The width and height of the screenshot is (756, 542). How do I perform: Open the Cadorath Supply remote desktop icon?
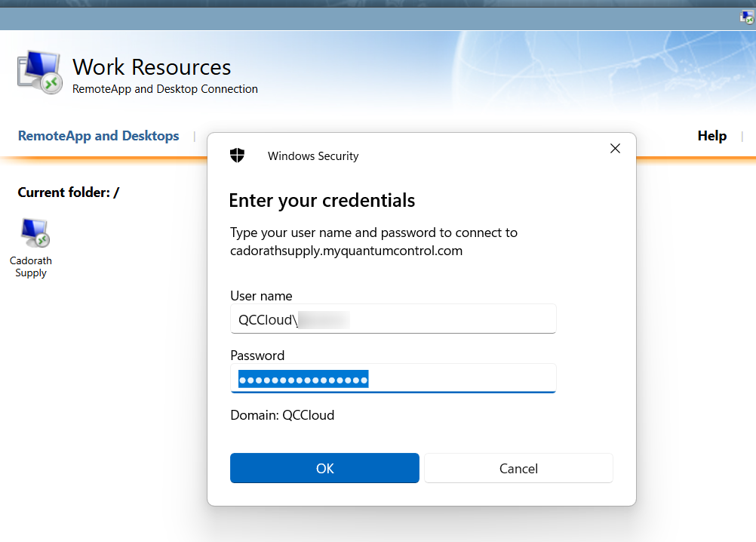(x=35, y=233)
